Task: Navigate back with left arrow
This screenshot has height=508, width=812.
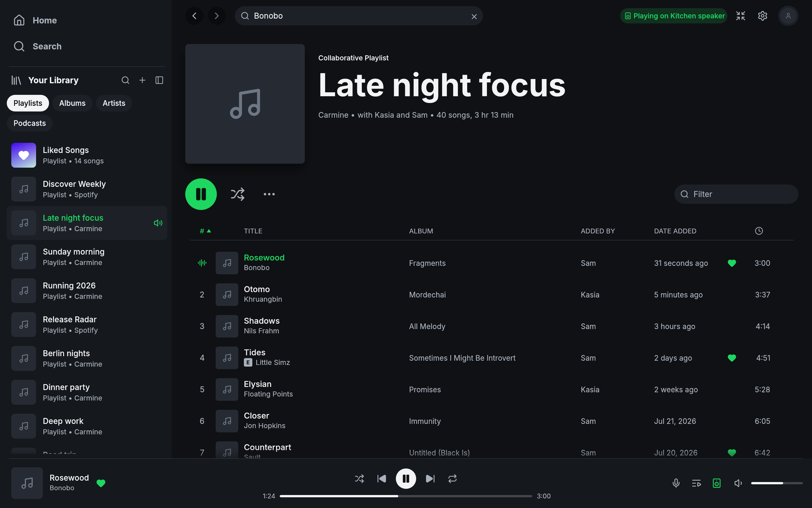Action: 194,16
